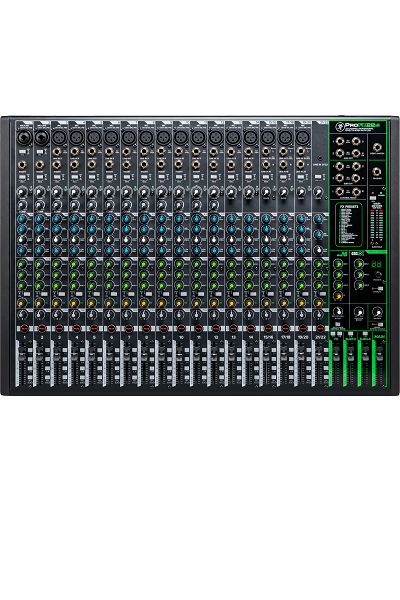The image size is (400, 600).
Task: Click the 3.5mm stereo line in jack on channel 21/22
Action: click(x=320, y=158)
